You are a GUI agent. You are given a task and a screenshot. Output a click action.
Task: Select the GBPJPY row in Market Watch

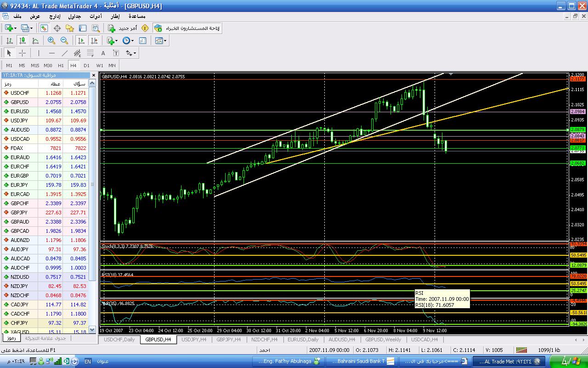tap(20, 213)
